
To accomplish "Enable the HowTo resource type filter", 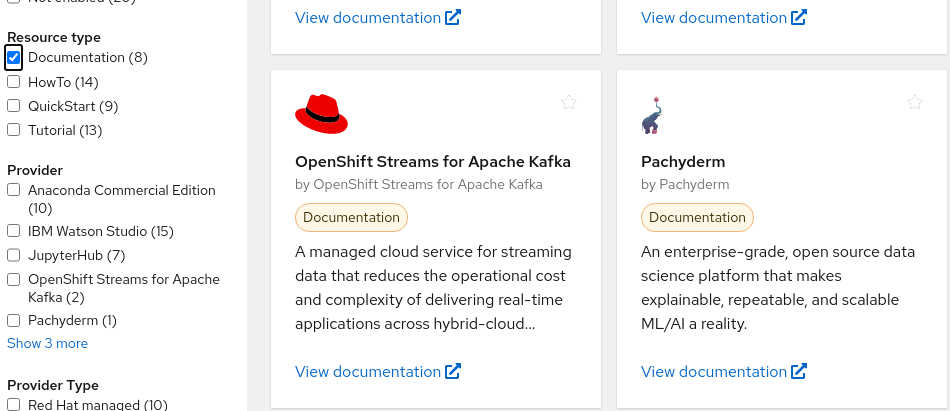I will [x=14, y=82].
